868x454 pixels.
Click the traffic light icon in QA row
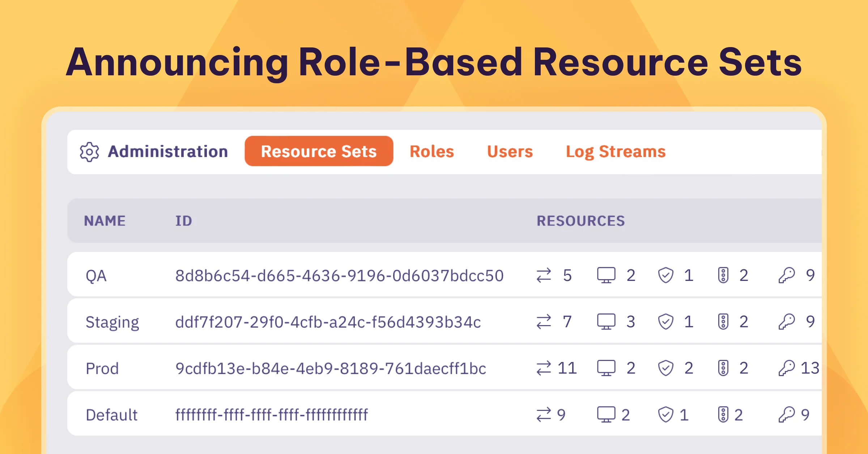pos(723,275)
